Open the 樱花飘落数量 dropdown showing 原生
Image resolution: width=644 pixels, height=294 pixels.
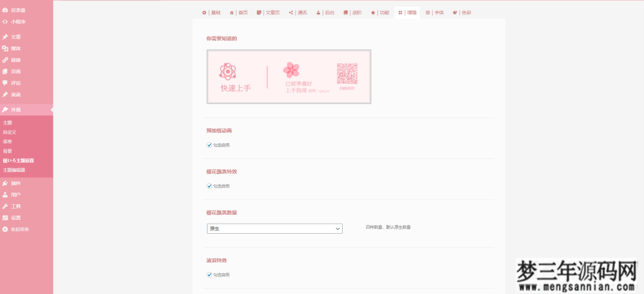coord(275,229)
